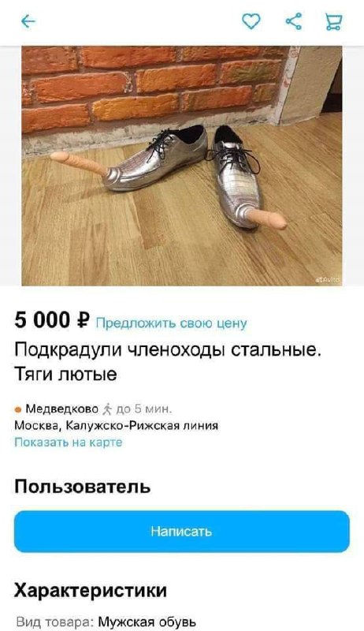Open the silver shoes product photo
This screenshot has height=631, width=364.
click(181, 166)
